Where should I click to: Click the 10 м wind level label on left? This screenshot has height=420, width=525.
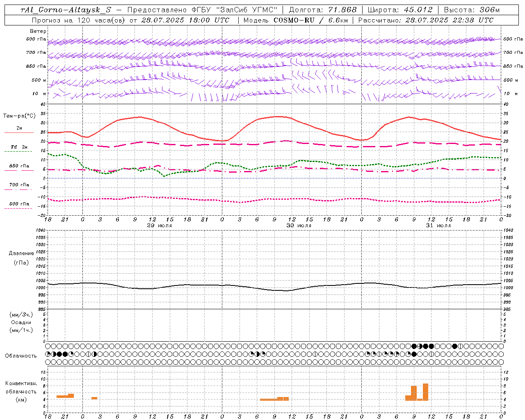(x=39, y=94)
